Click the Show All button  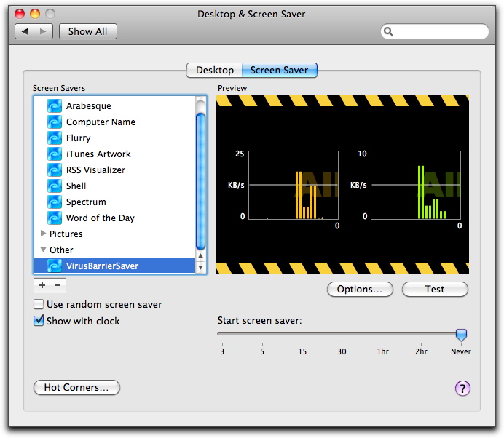click(87, 31)
